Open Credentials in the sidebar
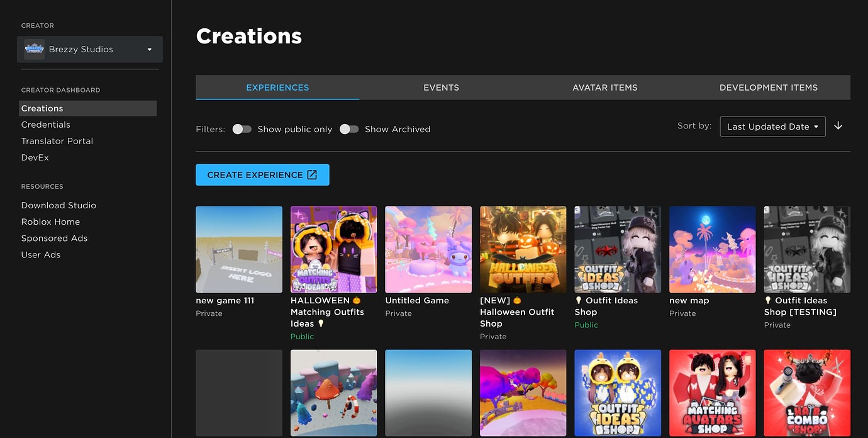This screenshot has width=868, height=438. 46,124
